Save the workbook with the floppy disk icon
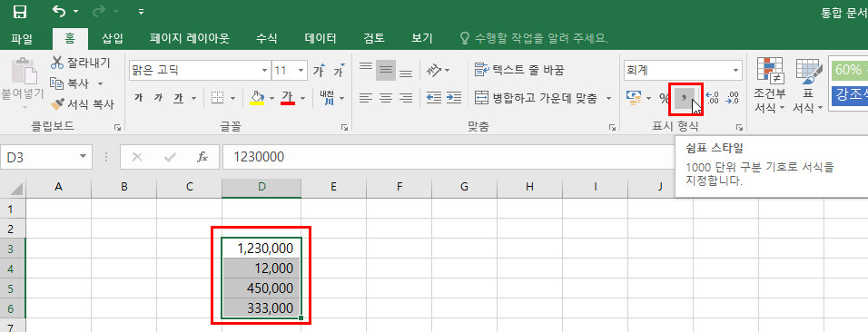The height and width of the screenshot is (332, 868). pyautogui.click(x=20, y=12)
